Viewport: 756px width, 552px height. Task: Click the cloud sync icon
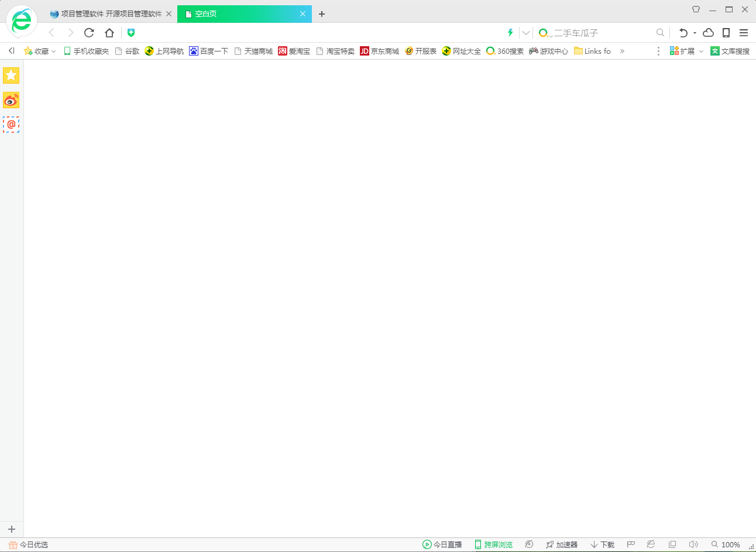[x=709, y=33]
